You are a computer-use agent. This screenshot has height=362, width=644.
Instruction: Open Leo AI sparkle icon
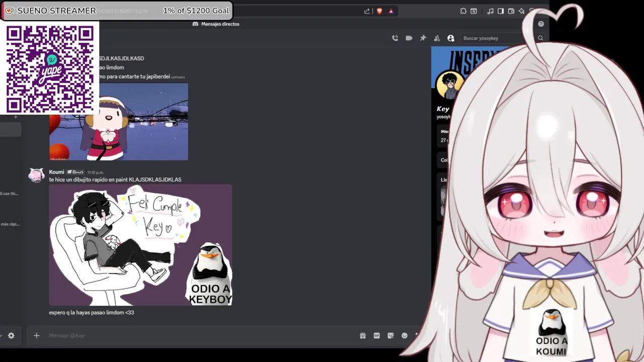pos(521,11)
